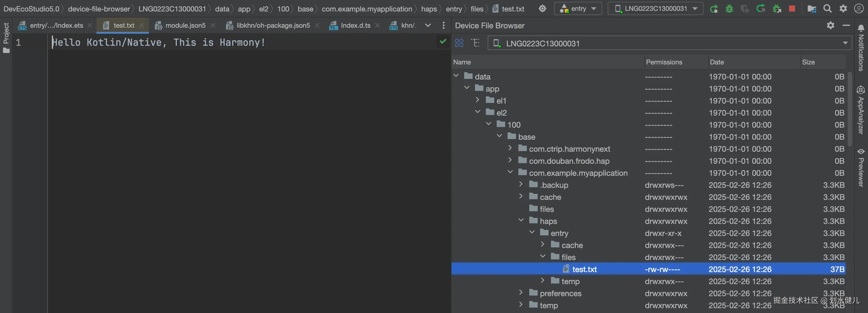
Task: Close the module.json5 editor tab
Action: [212, 25]
